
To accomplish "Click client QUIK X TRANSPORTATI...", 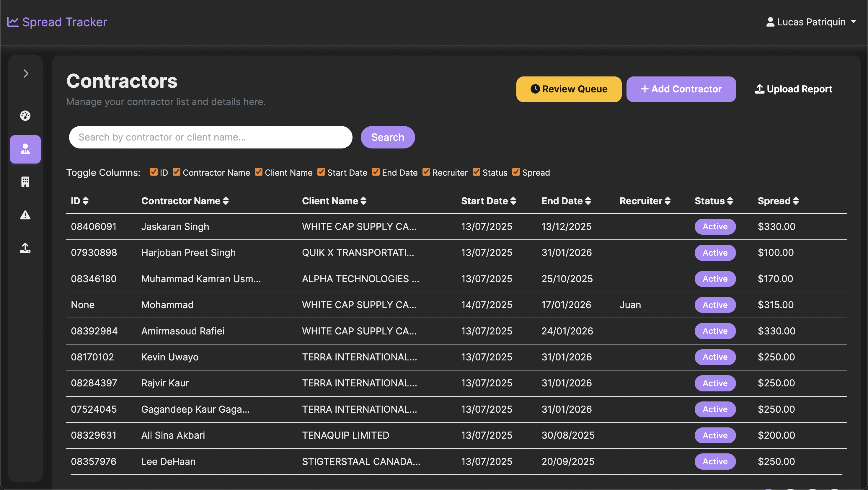I will pyautogui.click(x=358, y=252).
